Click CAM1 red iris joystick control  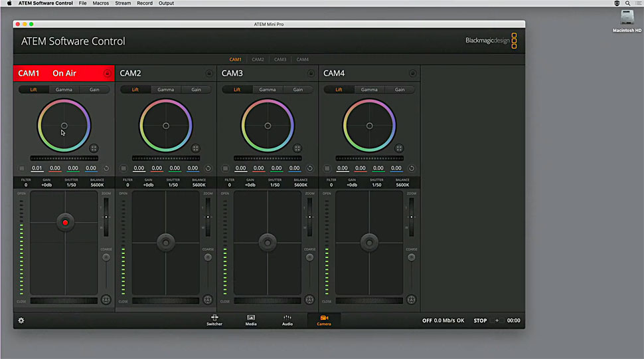65,223
